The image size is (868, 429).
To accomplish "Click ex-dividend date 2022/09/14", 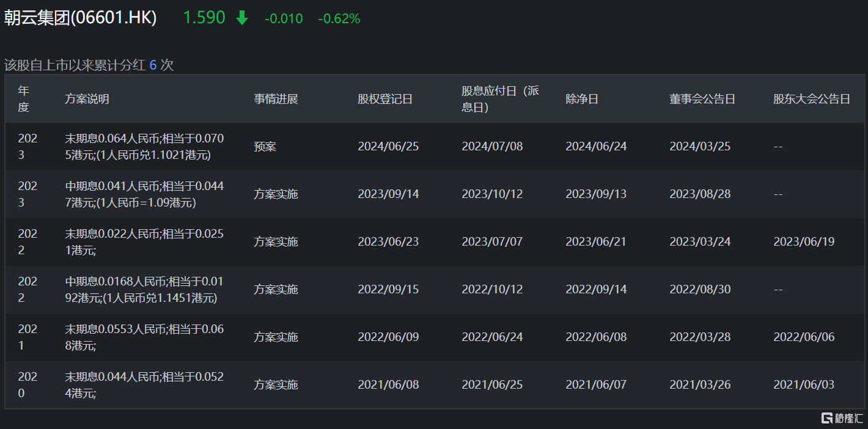I will coord(596,290).
